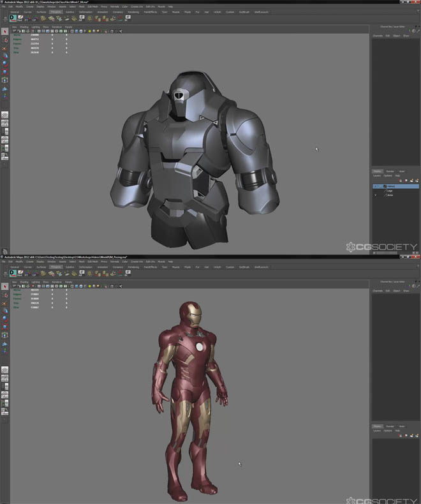Activate the Rotate tool in bottom window toolbox

(x=4, y=319)
